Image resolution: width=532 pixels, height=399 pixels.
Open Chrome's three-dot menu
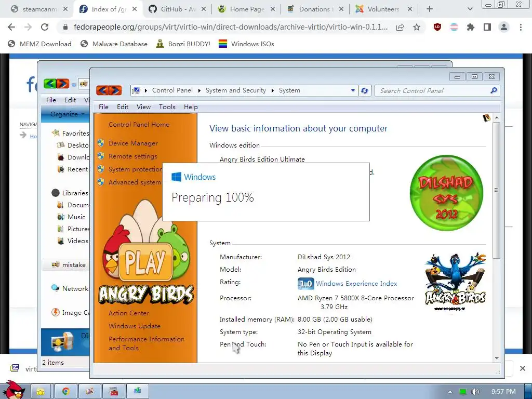pyautogui.click(x=521, y=27)
